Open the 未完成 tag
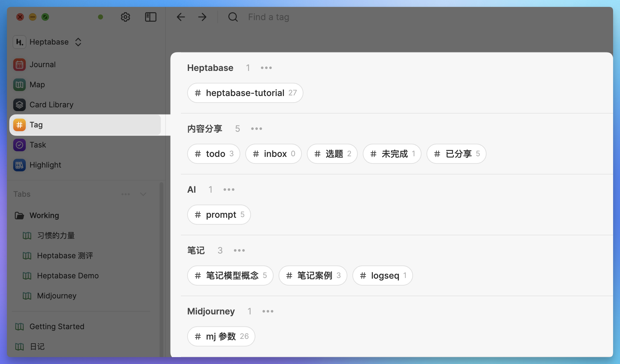 tap(392, 154)
